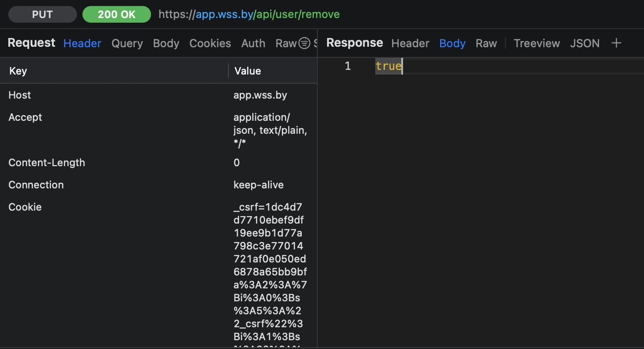Open the Response JSON tab

click(585, 43)
